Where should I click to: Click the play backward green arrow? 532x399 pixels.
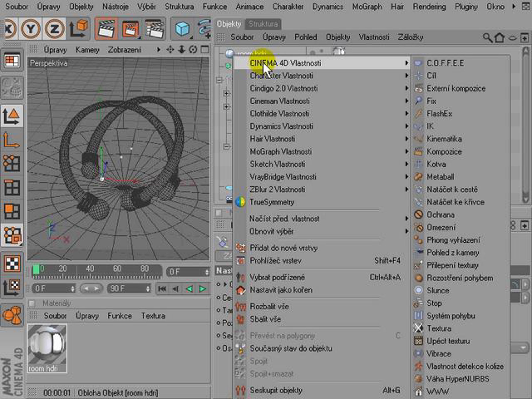pos(189,289)
